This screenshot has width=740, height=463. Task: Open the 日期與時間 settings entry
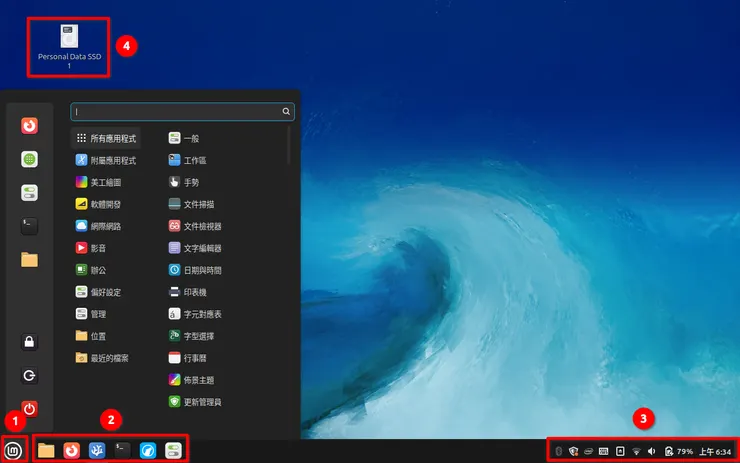point(195,270)
